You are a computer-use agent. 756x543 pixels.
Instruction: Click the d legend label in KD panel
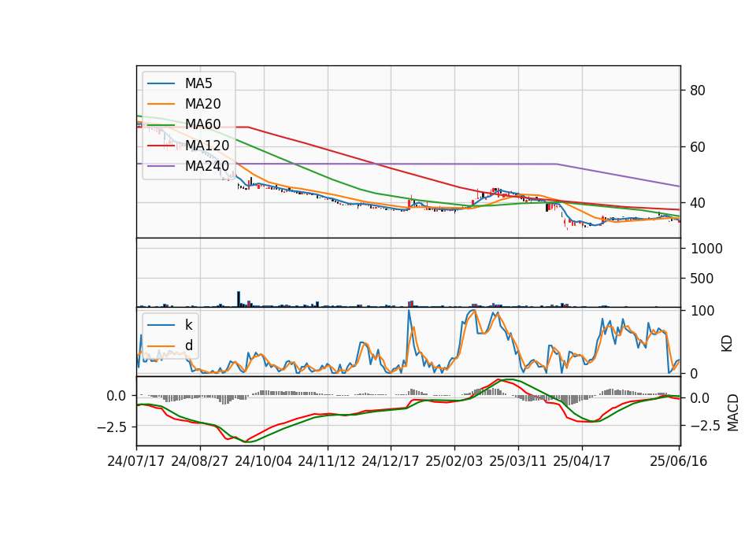coord(188,345)
